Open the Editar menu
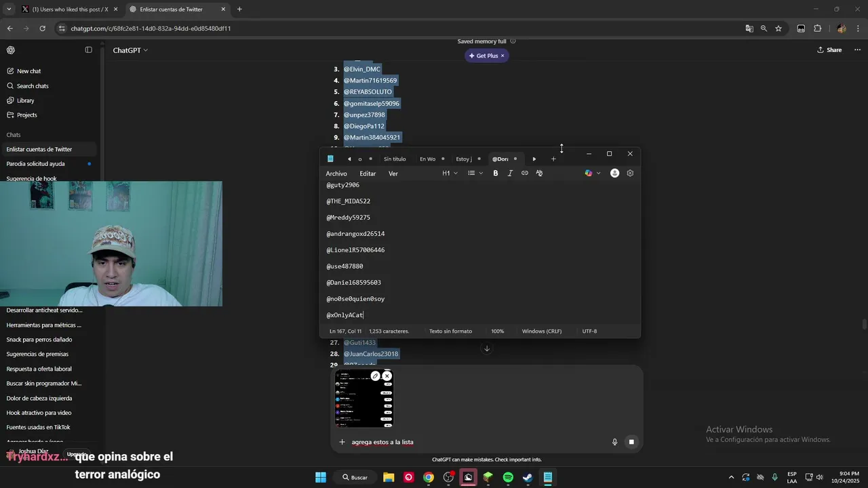Viewport: 868px width, 488px height. pyautogui.click(x=368, y=174)
